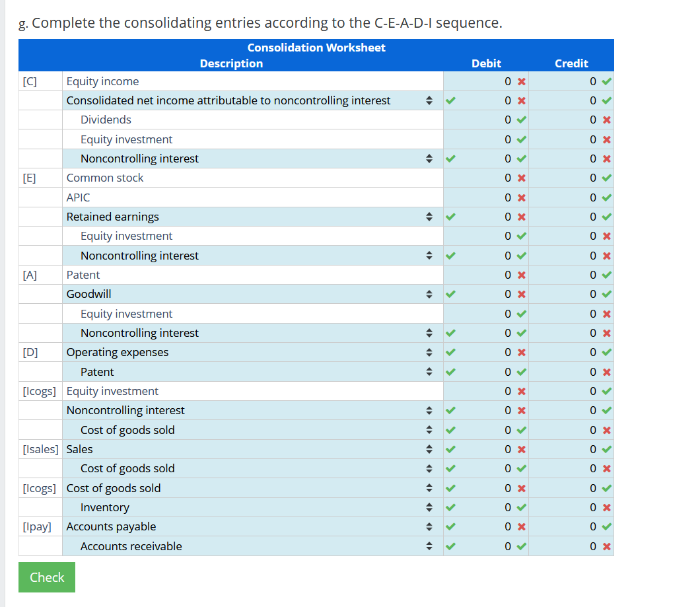Click the red X beside Inventory credit
Screen dimensions: 700x607
[x=607, y=507]
